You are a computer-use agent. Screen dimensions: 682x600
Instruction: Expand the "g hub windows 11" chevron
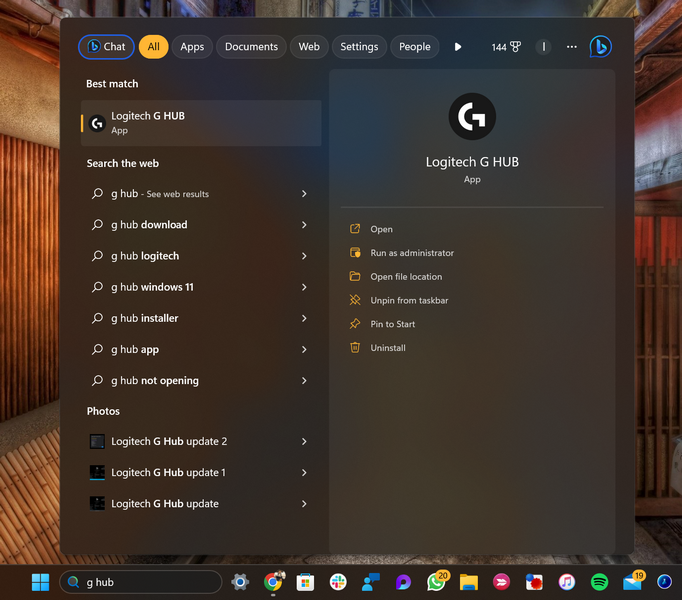pos(304,287)
